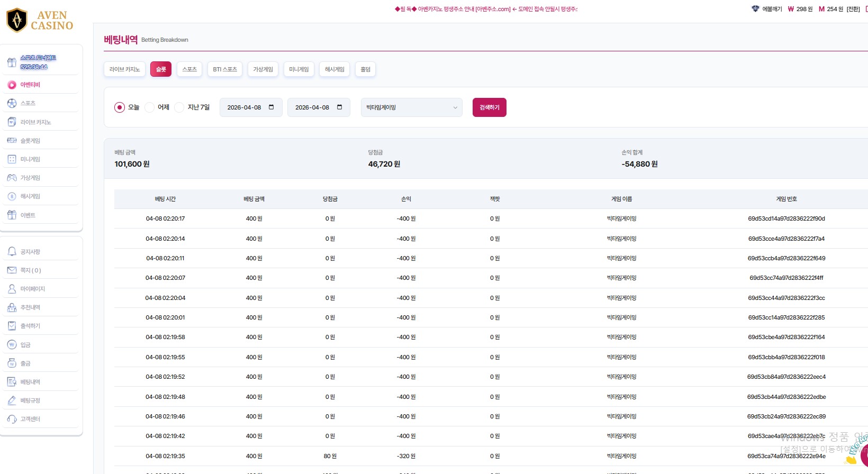Switch to the BTI 스포츠 tab

point(225,69)
